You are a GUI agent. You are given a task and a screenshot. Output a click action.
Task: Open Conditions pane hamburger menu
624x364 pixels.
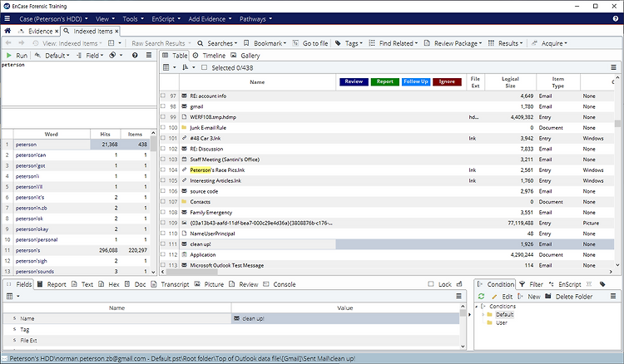(x=613, y=296)
